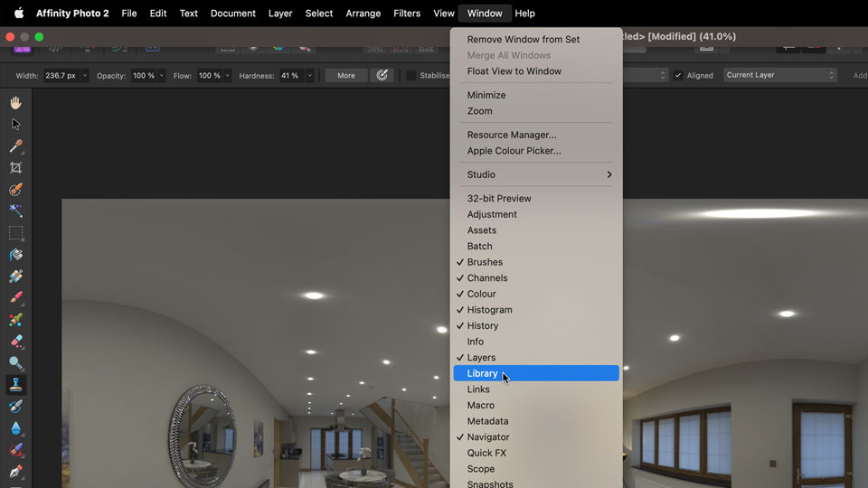
Task: Activate the Undo Brush tool
Action: pos(15,406)
